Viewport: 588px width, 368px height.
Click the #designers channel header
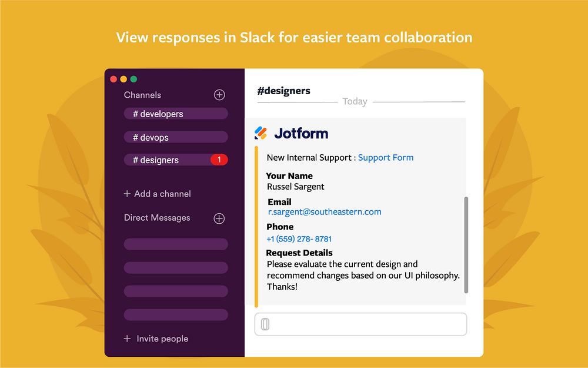tap(283, 91)
